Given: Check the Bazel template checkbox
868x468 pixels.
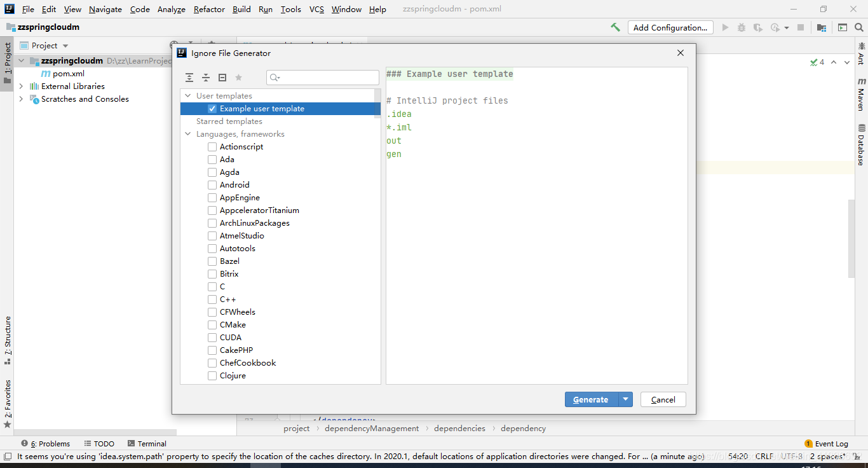Looking at the screenshot, I should point(212,261).
